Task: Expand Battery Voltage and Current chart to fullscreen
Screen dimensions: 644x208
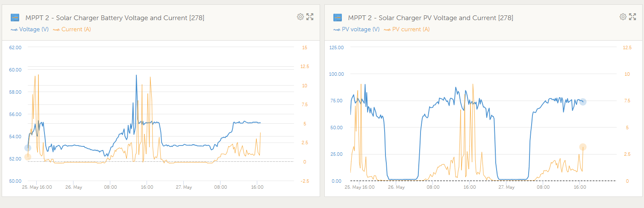Action: point(310,17)
